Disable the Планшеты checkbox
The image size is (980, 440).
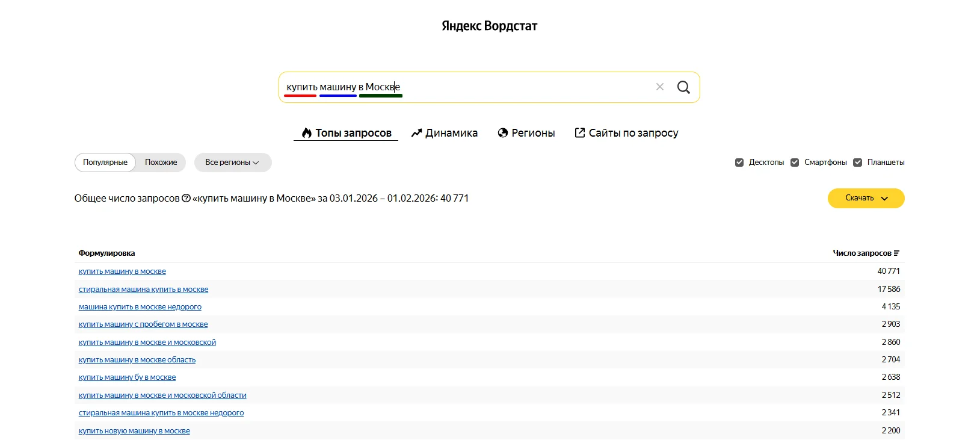pos(858,163)
